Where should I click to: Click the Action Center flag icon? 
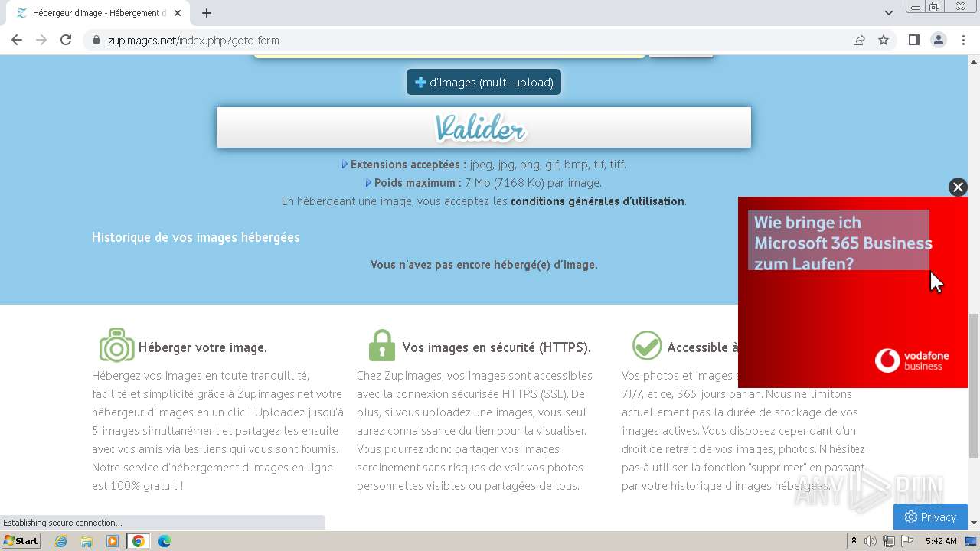[x=906, y=541]
